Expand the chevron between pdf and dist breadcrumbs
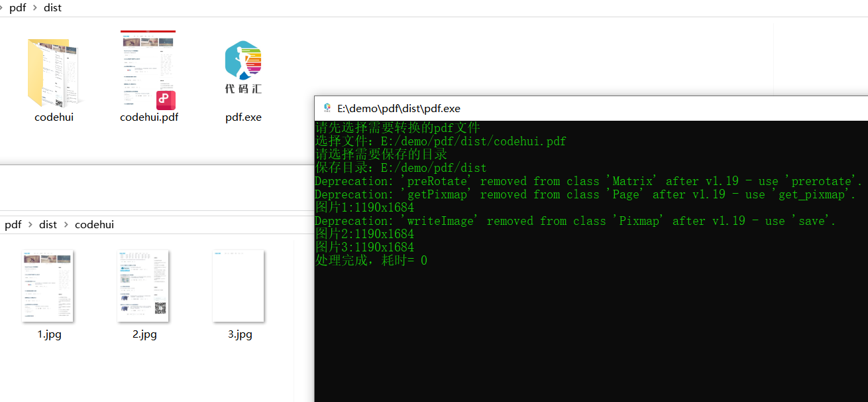This screenshot has width=868, height=402. point(34,7)
